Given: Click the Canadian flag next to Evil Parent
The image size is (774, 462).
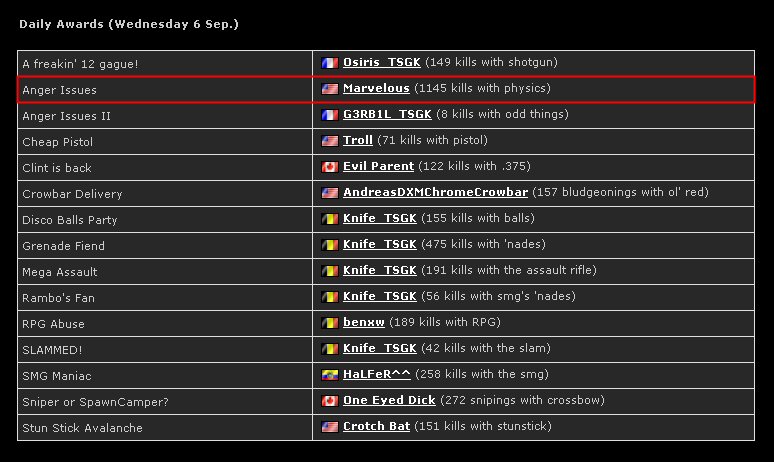Looking at the screenshot, I should (x=329, y=167).
